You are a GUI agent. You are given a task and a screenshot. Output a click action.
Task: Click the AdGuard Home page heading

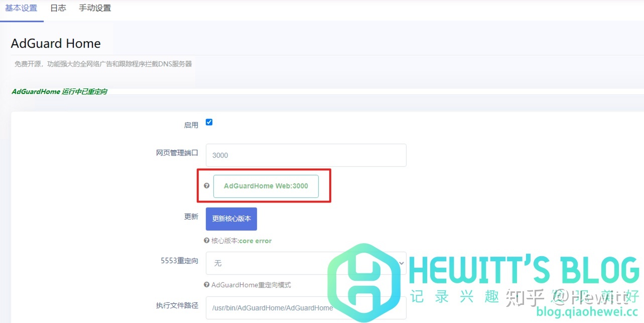pyautogui.click(x=56, y=44)
